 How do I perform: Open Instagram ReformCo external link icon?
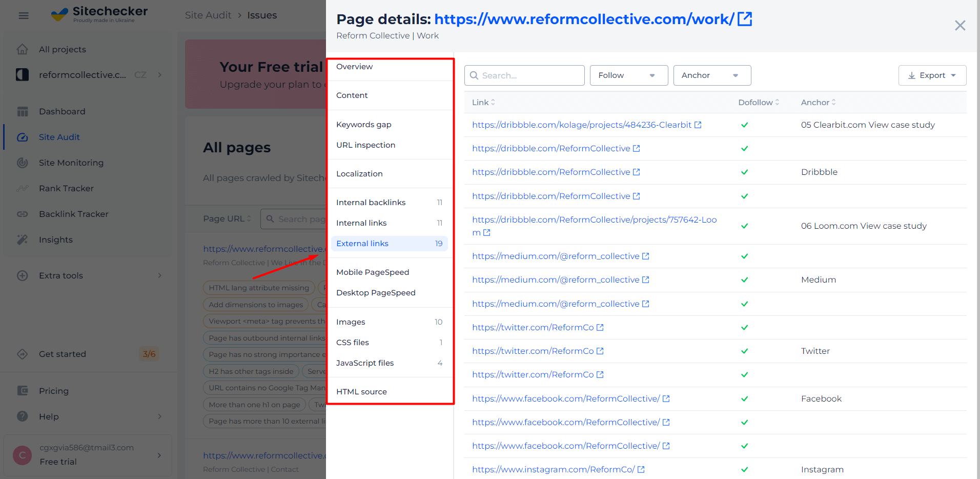click(x=641, y=470)
